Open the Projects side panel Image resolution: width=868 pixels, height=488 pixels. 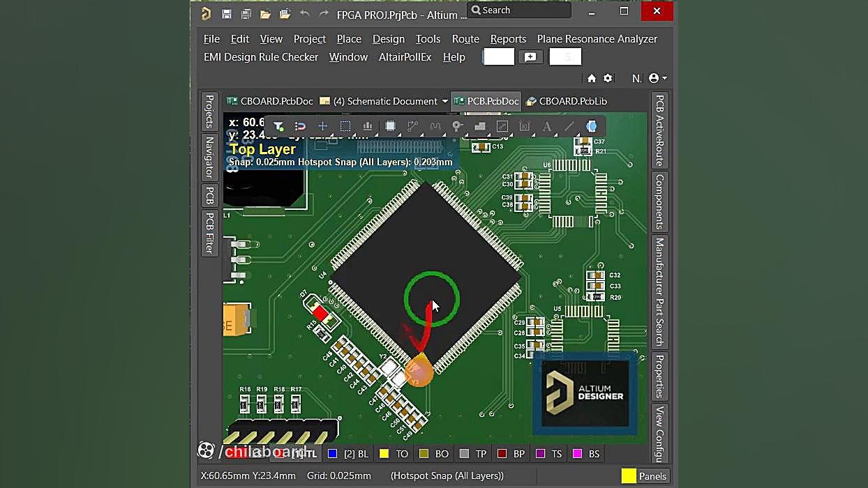pos(209,112)
